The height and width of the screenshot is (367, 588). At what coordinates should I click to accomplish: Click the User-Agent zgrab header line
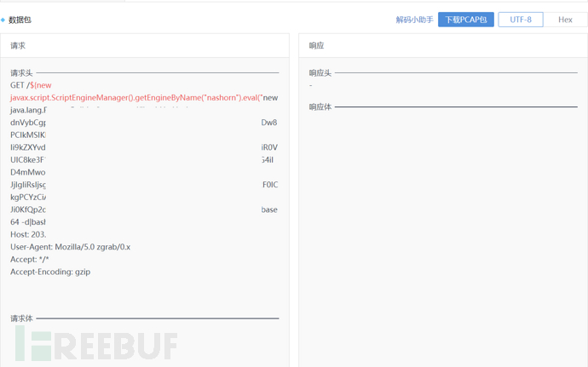[70, 247]
